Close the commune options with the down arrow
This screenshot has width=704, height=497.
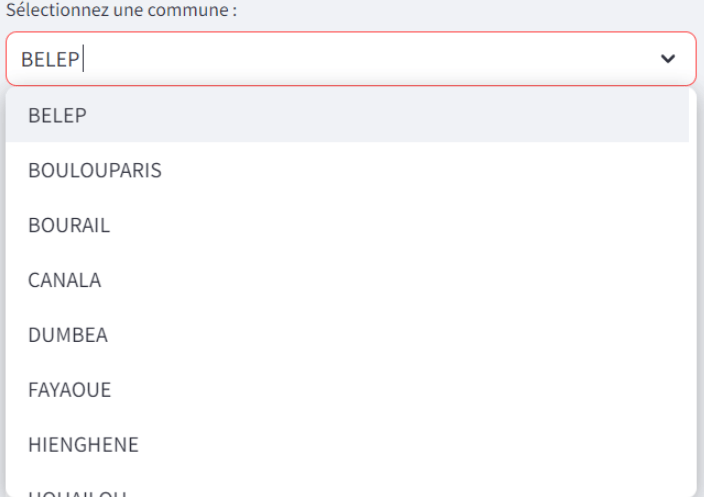coord(668,59)
